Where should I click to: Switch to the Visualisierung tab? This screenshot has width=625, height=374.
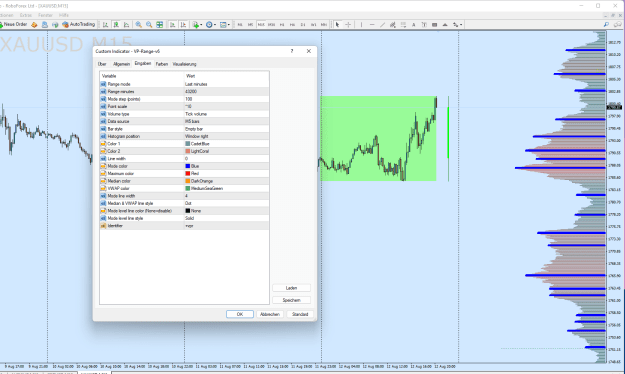tap(184, 64)
